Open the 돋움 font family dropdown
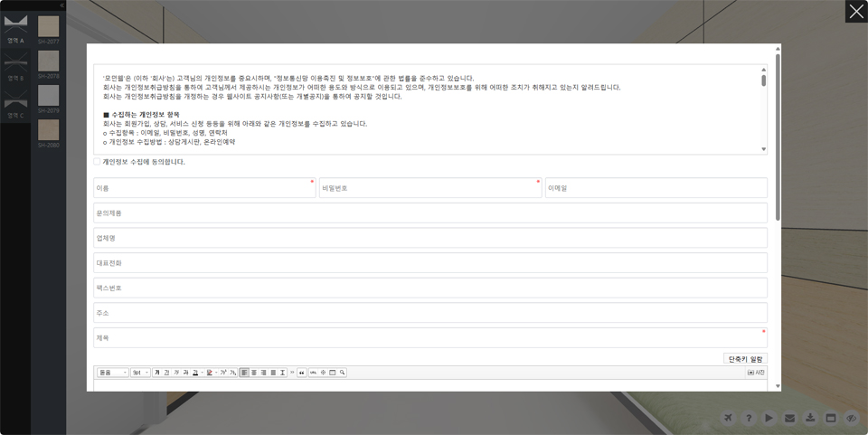868x435 pixels. click(x=113, y=373)
